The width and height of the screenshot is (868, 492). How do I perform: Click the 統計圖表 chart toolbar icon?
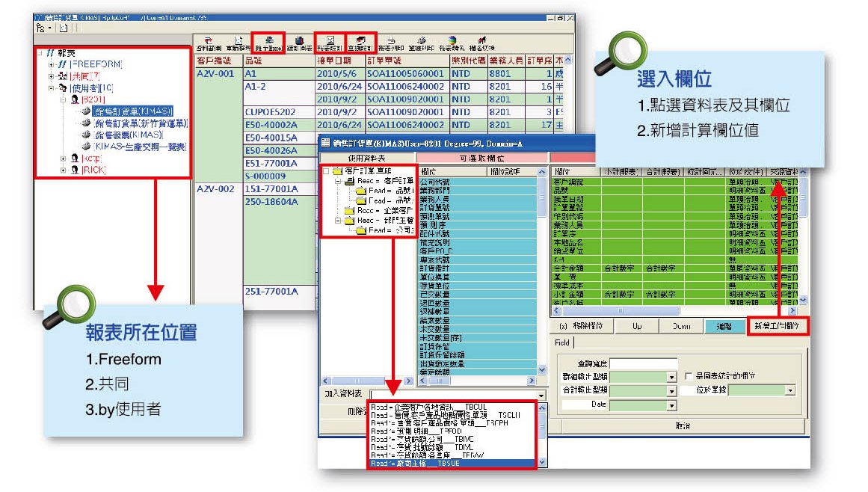coord(299,42)
